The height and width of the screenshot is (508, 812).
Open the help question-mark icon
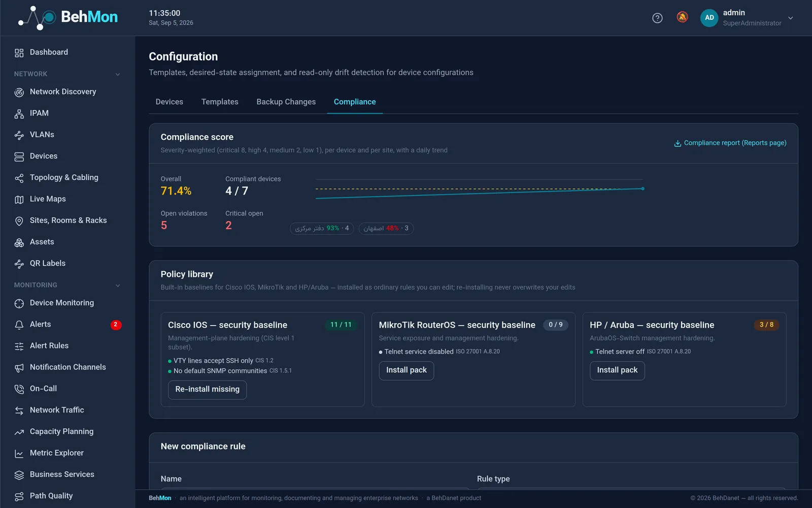(657, 18)
